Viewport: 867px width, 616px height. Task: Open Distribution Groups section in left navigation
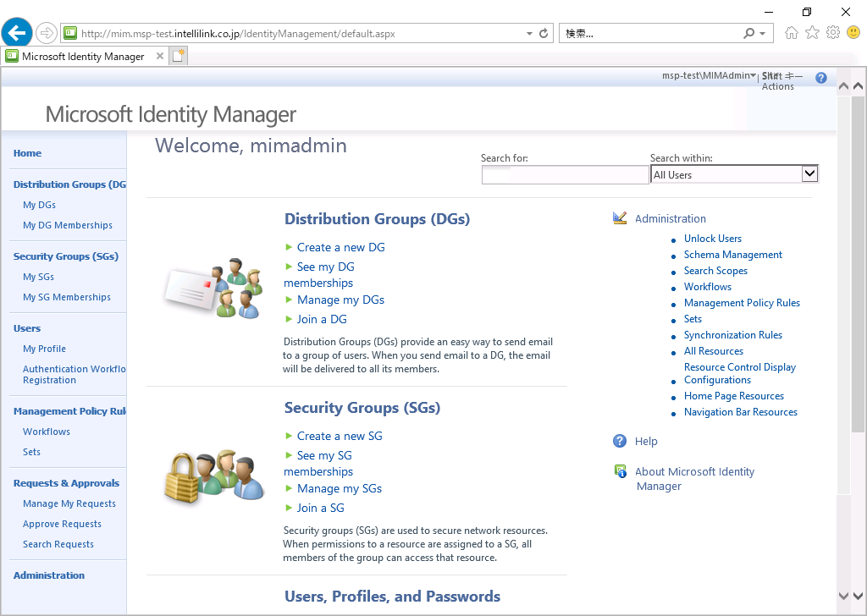(69, 184)
